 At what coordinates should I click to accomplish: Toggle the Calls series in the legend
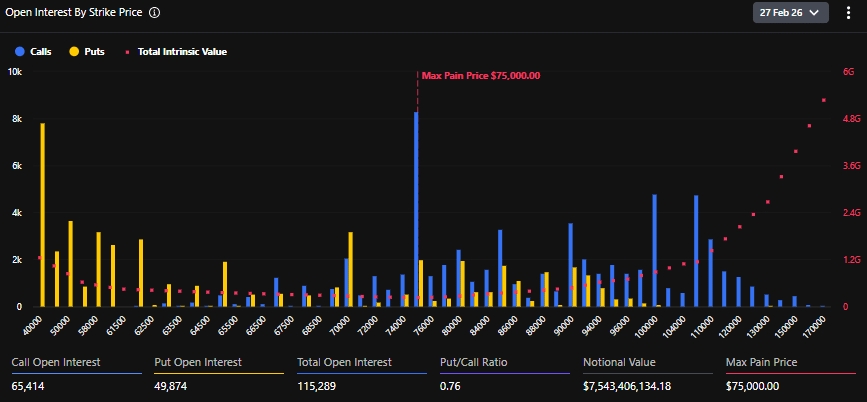click(33, 51)
